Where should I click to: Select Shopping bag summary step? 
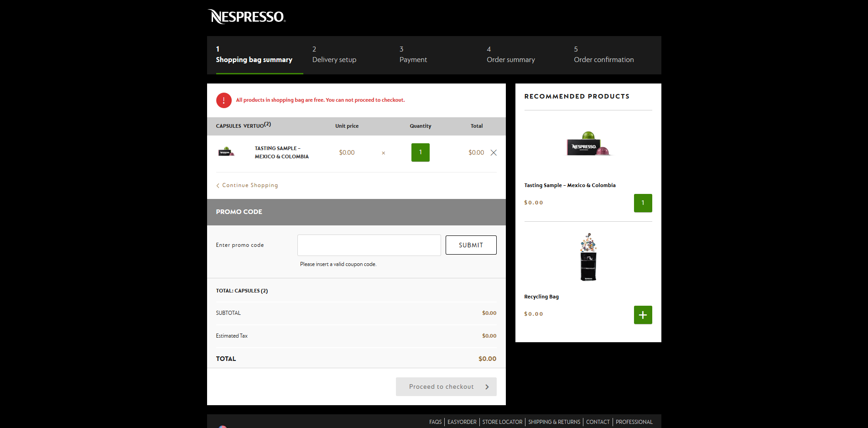click(254, 55)
